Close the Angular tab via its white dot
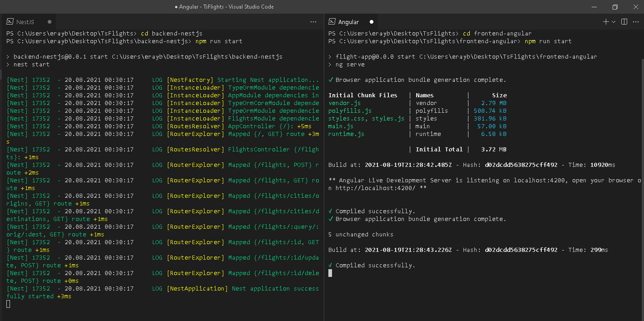Viewport: 644px width, 321px height. point(372,22)
